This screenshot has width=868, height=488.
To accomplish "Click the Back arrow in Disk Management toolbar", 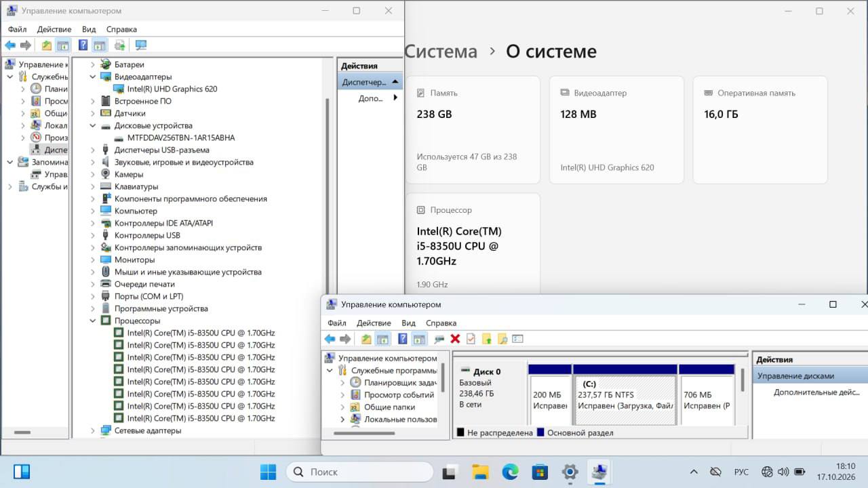I will click(330, 339).
